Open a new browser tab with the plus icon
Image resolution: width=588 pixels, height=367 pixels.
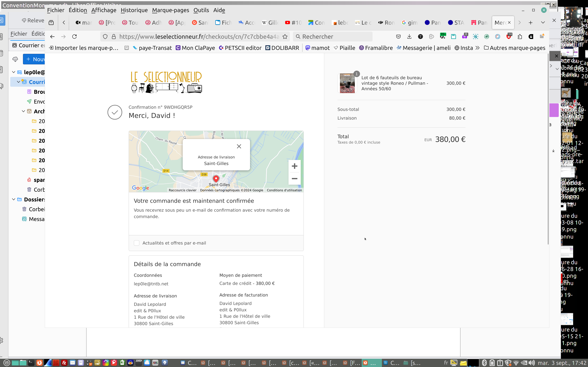click(x=530, y=23)
